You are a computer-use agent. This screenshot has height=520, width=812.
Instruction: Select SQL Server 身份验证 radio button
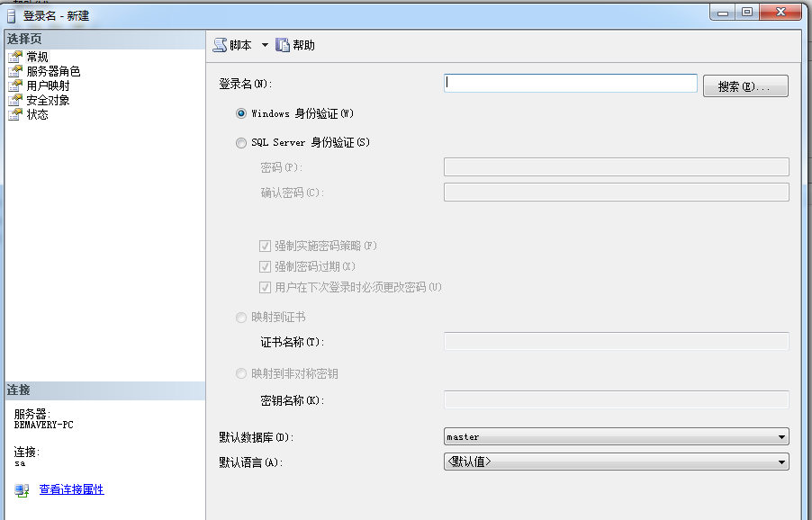point(240,142)
